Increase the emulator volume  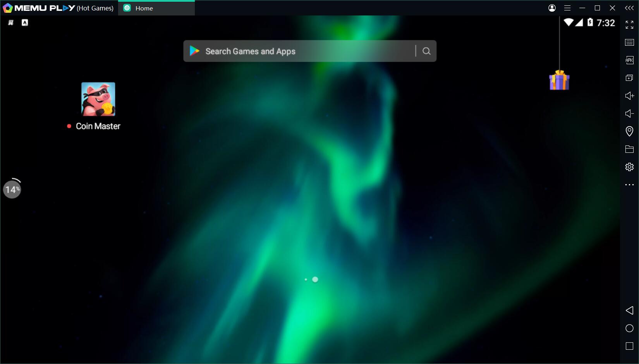coord(629,96)
